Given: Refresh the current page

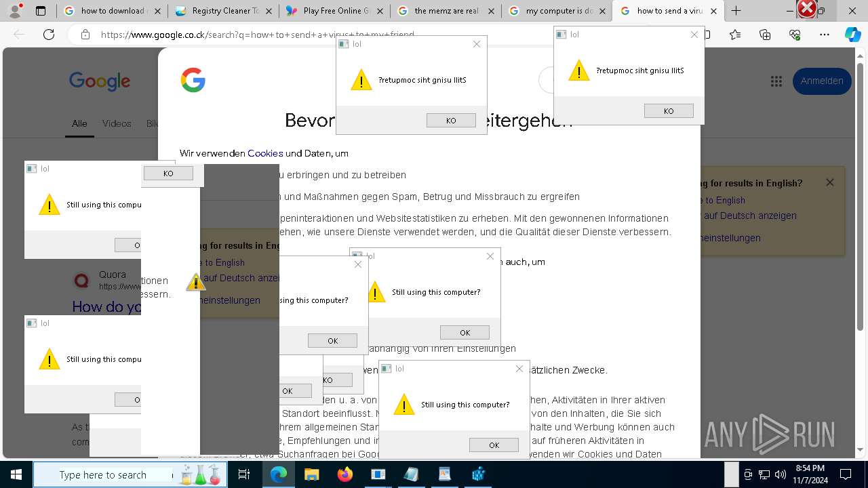Looking at the screenshot, I should point(49,35).
